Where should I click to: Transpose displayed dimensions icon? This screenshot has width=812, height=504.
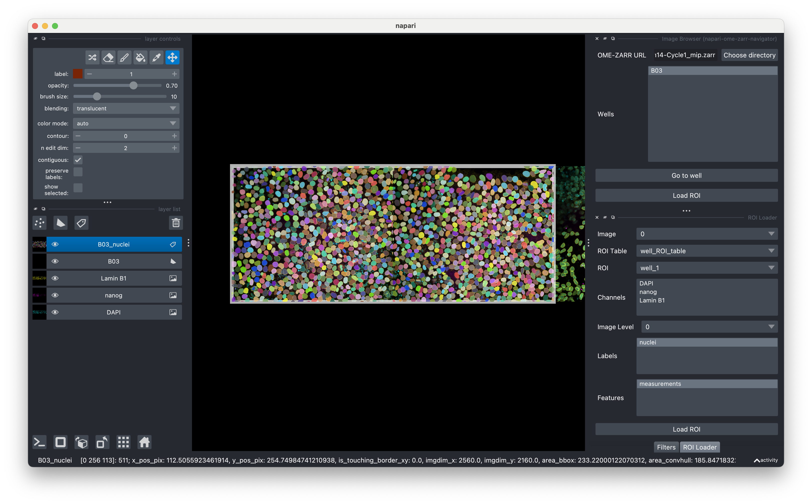[x=102, y=442]
